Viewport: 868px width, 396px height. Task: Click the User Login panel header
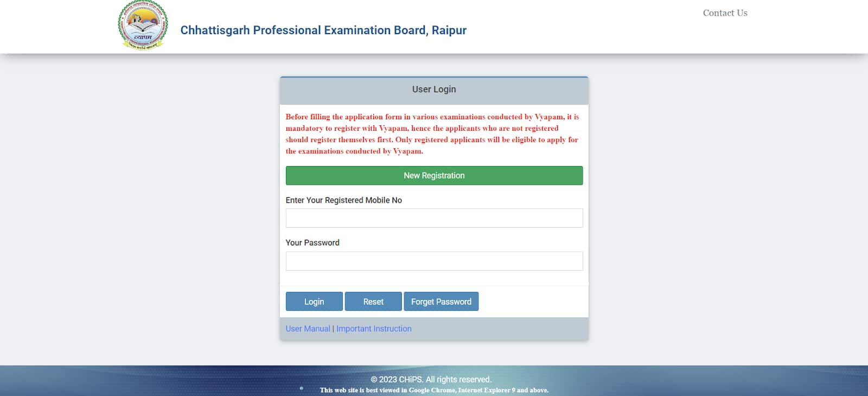[x=434, y=90]
